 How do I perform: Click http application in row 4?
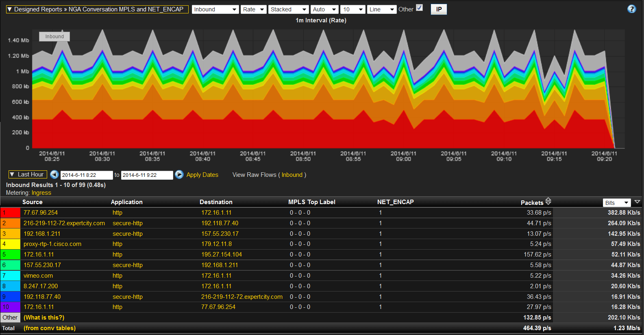click(117, 244)
